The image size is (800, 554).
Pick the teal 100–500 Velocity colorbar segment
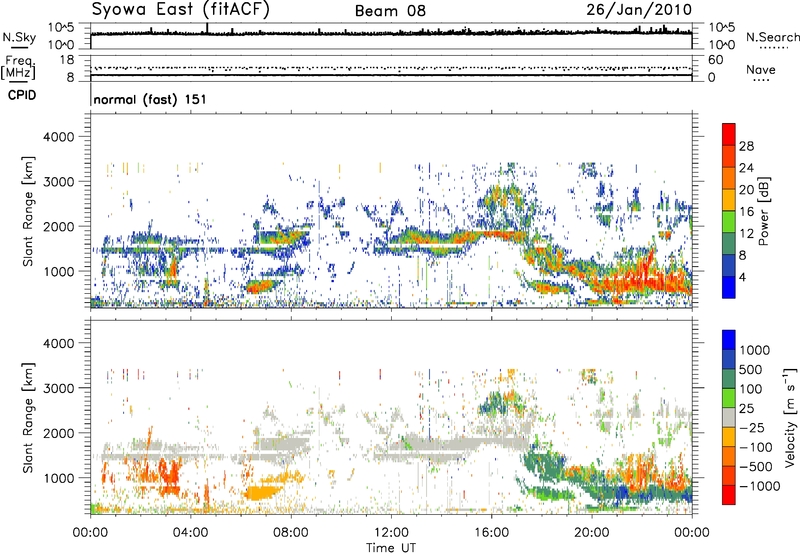[x=729, y=379]
